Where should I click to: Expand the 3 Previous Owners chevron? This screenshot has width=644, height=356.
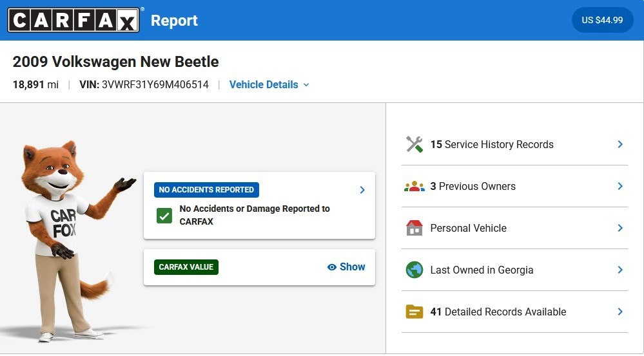click(620, 186)
